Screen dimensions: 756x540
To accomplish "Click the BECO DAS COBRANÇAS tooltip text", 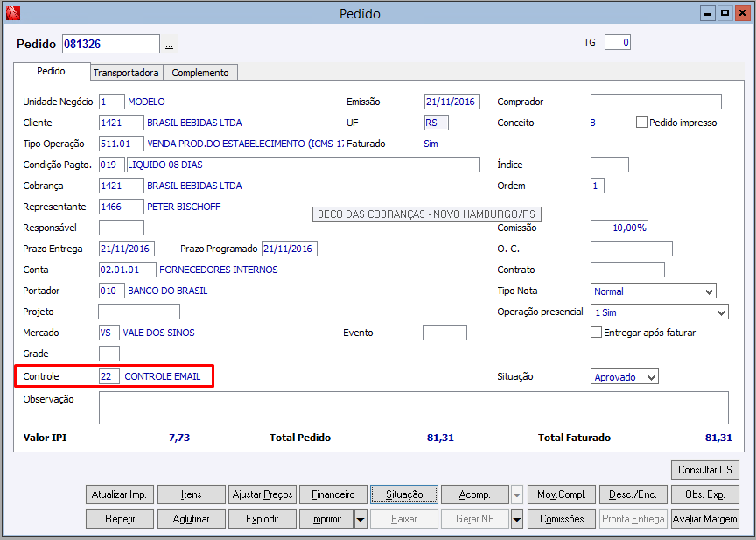I will click(427, 214).
